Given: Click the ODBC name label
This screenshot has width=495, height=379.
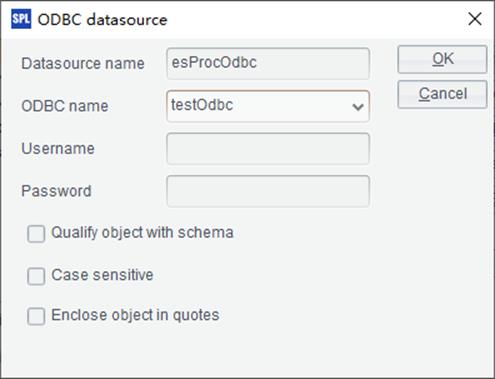Looking at the screenshot, I should 65,106.
